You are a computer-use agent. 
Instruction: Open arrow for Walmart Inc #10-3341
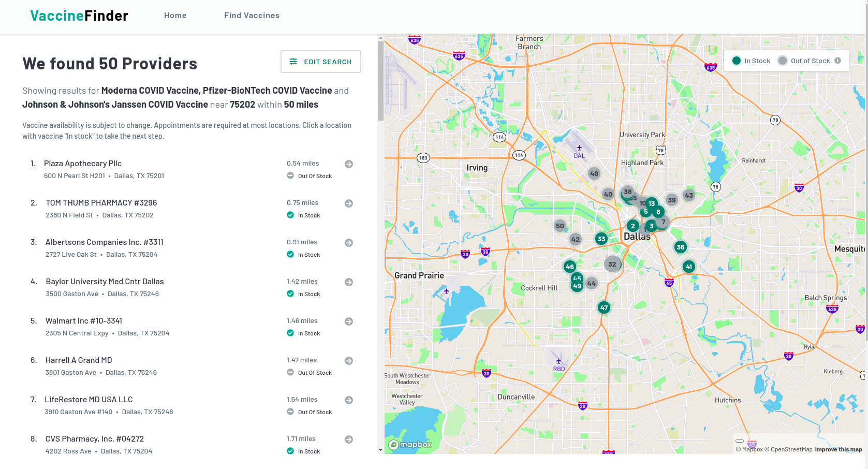[x=349, y=321]
